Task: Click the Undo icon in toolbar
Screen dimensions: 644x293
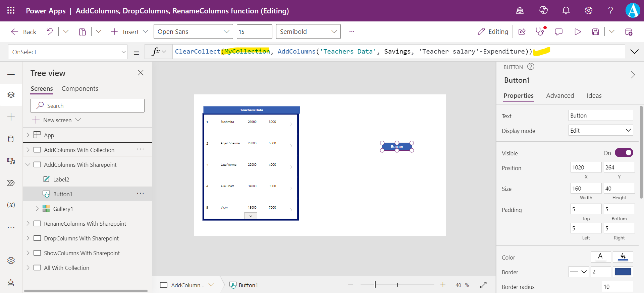Action: (x=50, y=32)
